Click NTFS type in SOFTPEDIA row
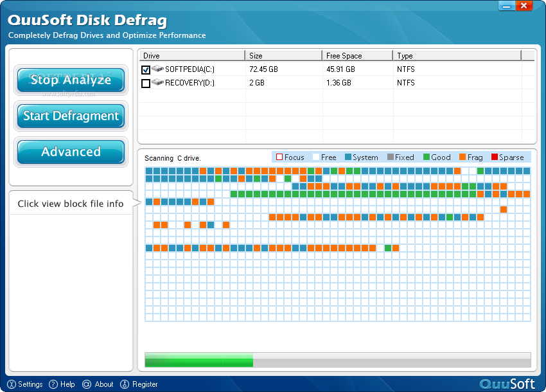The image size is (546, 392). pos(406,69)
